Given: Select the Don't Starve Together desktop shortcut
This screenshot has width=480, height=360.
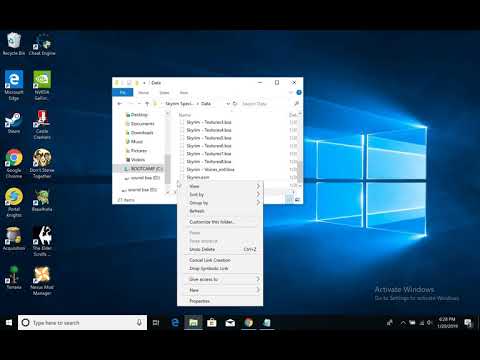Looking at the screenshot, I should (x=42, y=163).
